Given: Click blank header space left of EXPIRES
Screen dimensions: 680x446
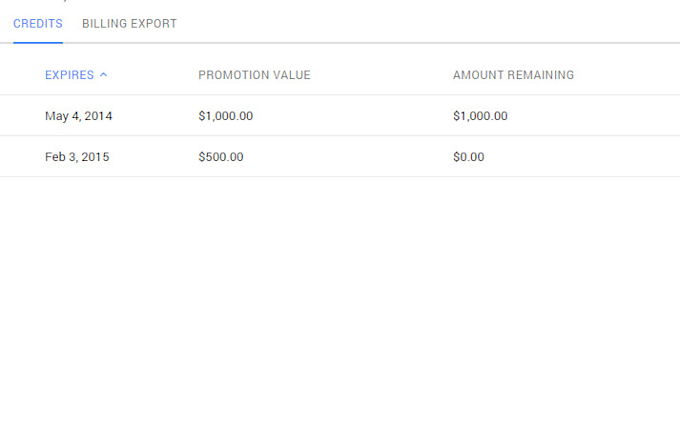Looking at the screenshot, I should click(22, 75).
